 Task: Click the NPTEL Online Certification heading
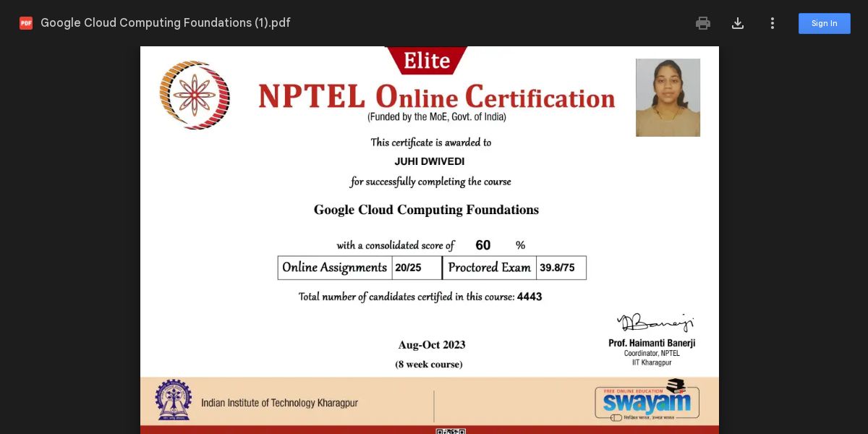coord(437,97)
